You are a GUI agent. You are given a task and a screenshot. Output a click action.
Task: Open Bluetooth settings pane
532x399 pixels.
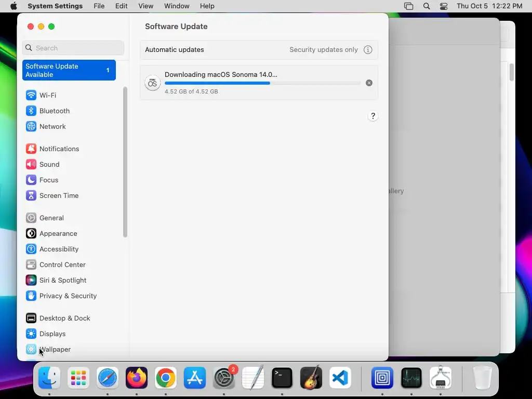pos(47,111)
